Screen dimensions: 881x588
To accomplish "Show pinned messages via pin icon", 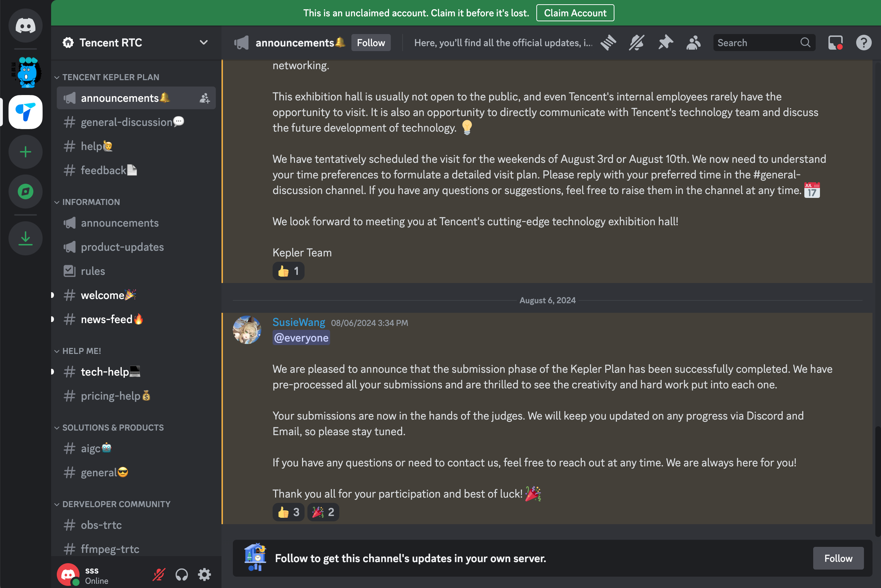I will click(x=665, y=43).
